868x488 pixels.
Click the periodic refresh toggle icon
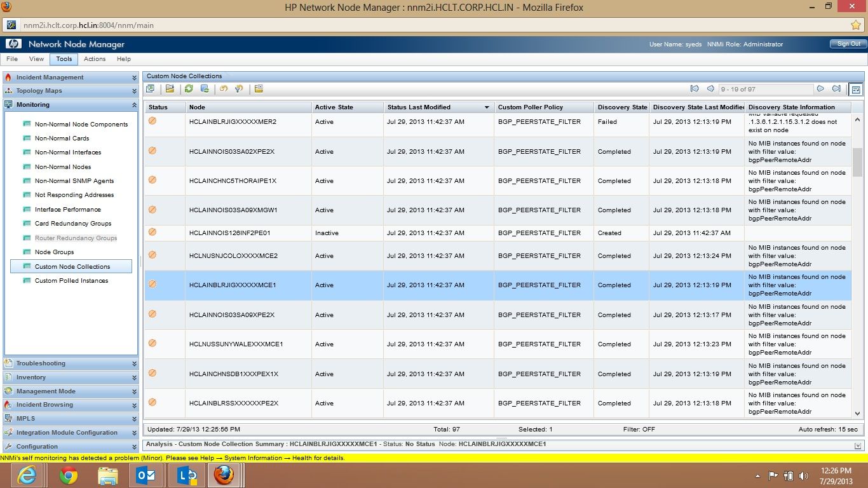tap(205, 89)
